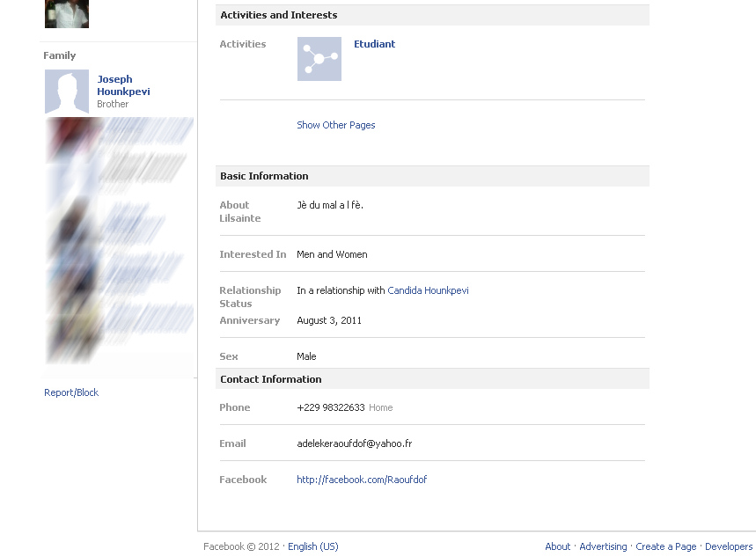Click the Contact Information section header

[x=270, y=379]
